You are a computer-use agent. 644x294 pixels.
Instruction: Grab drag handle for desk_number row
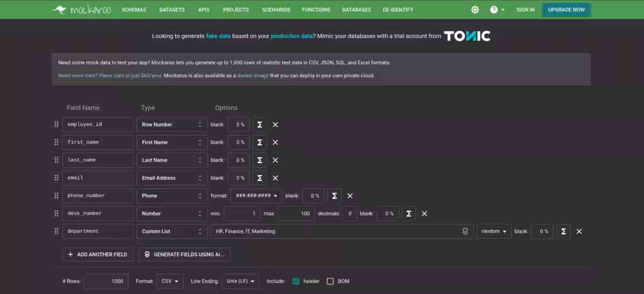56,214
